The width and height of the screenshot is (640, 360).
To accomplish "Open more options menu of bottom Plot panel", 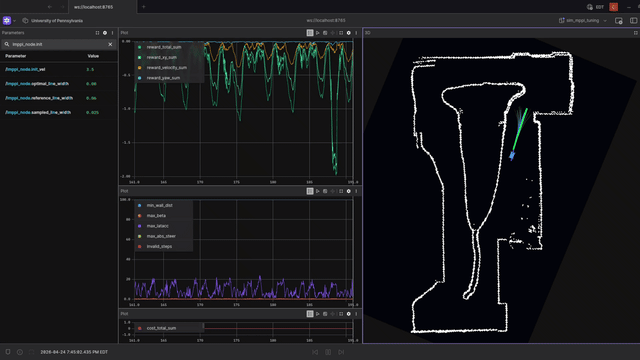I will coord(356,314).
